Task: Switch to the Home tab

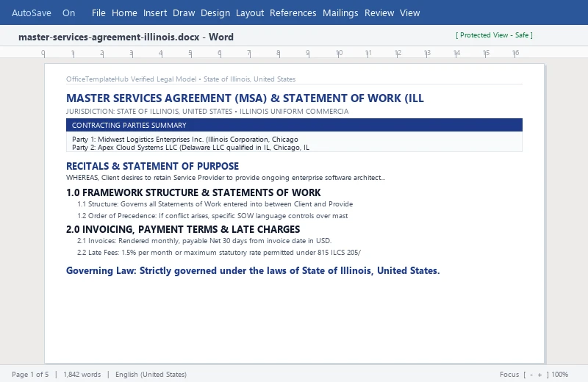Action: point(124,12)
